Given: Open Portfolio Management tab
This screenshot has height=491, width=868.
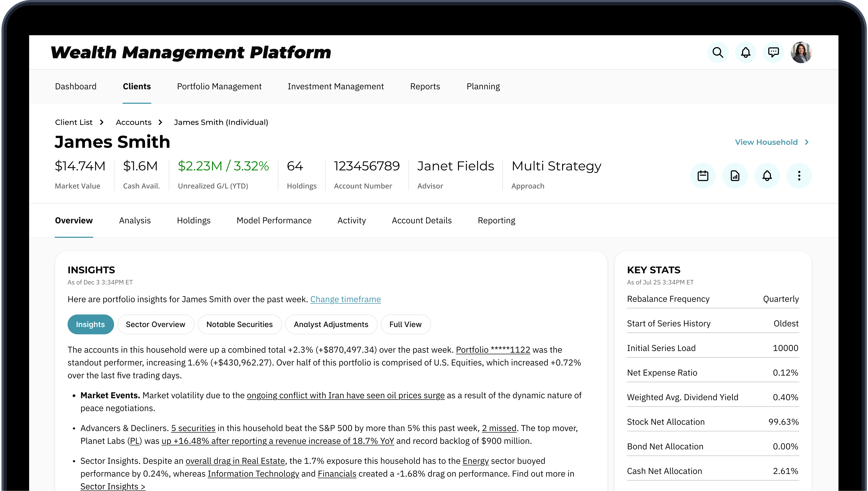Looking at the screenshot, I should (219, 86).
